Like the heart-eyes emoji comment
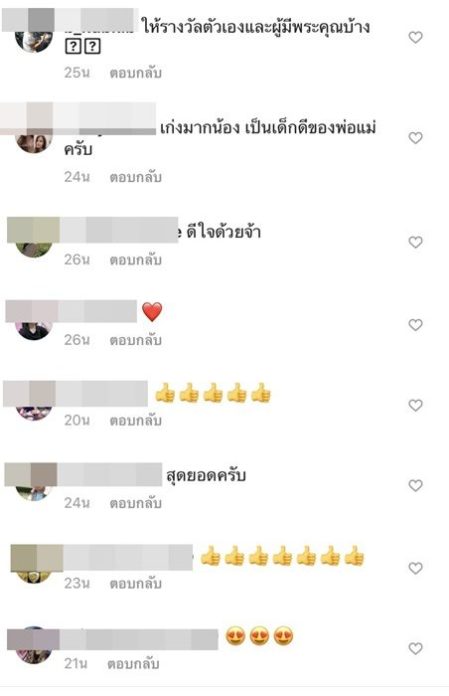 (415, 649)
